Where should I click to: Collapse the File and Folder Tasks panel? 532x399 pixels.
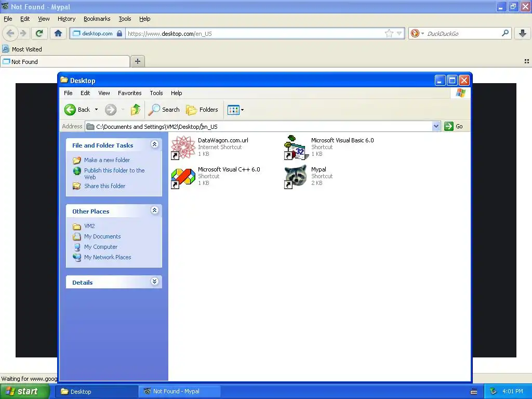click(154, 144)
